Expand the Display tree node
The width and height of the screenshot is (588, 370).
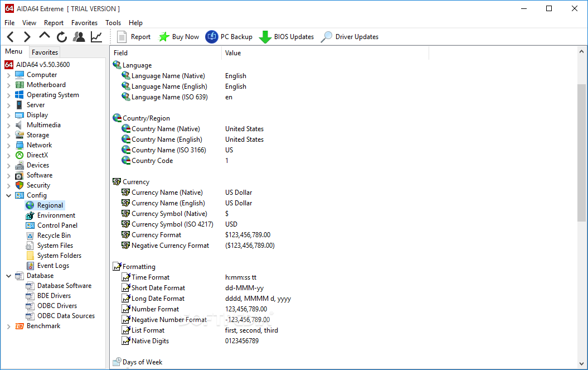tap(8, 116)
